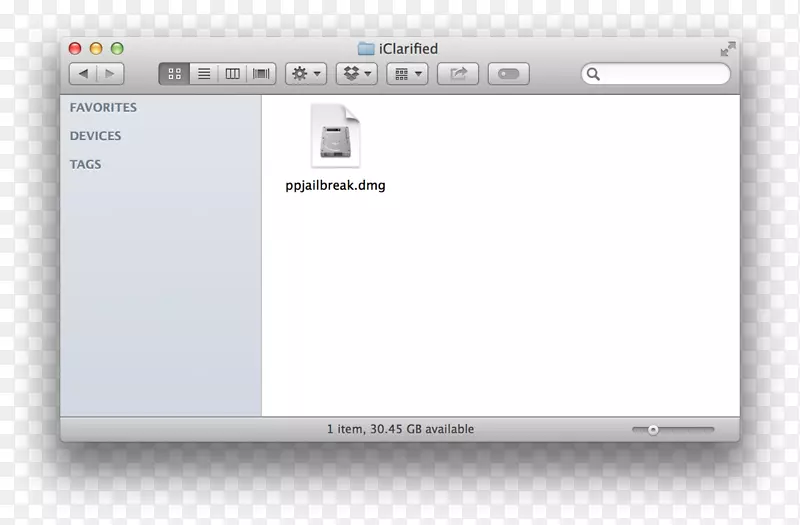Click the Share toolbar button
Screen dimensions: 800x525
[x=458, y=74]
